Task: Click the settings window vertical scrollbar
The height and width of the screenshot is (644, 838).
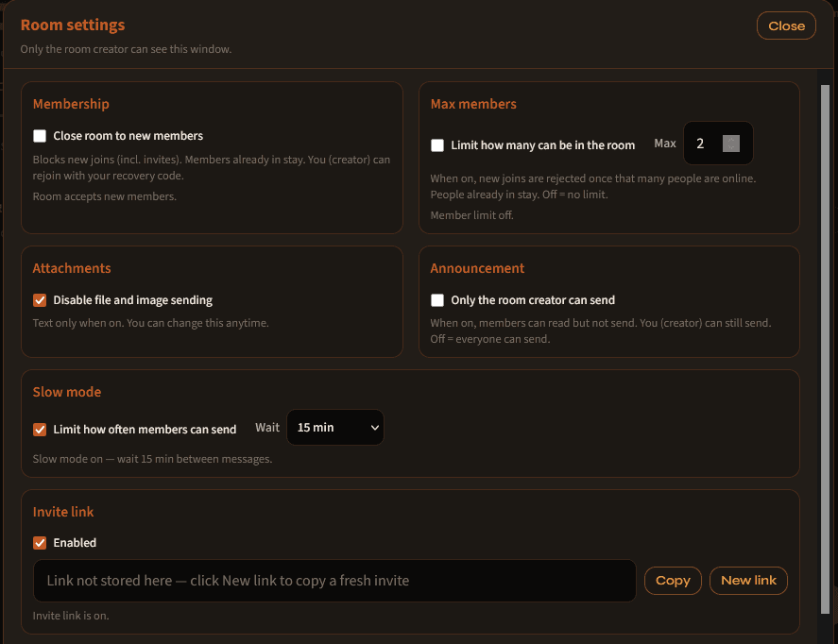Action: 825,349
